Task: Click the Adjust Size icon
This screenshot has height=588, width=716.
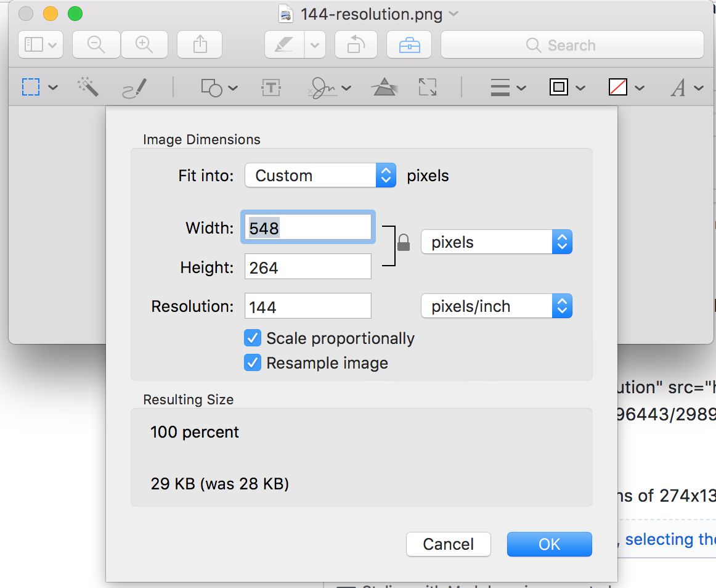Action: (x=428, y=87)
